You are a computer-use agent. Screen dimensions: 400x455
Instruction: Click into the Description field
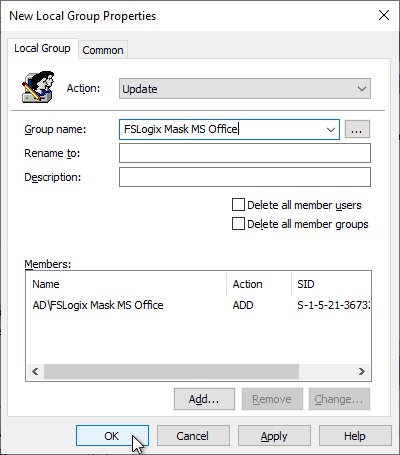[x=245, y=177]
